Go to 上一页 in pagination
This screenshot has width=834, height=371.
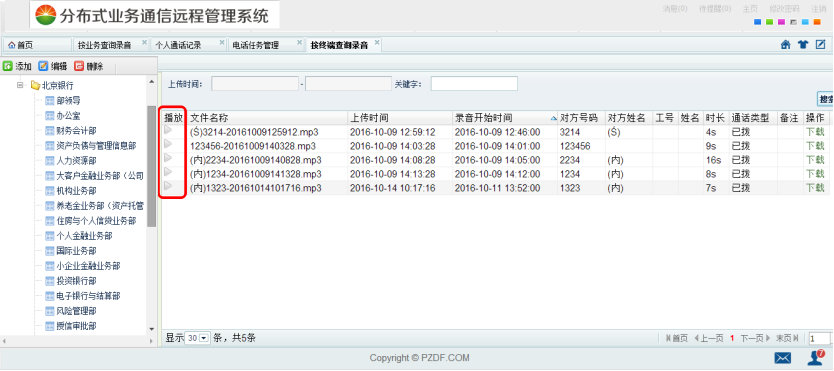708,338
